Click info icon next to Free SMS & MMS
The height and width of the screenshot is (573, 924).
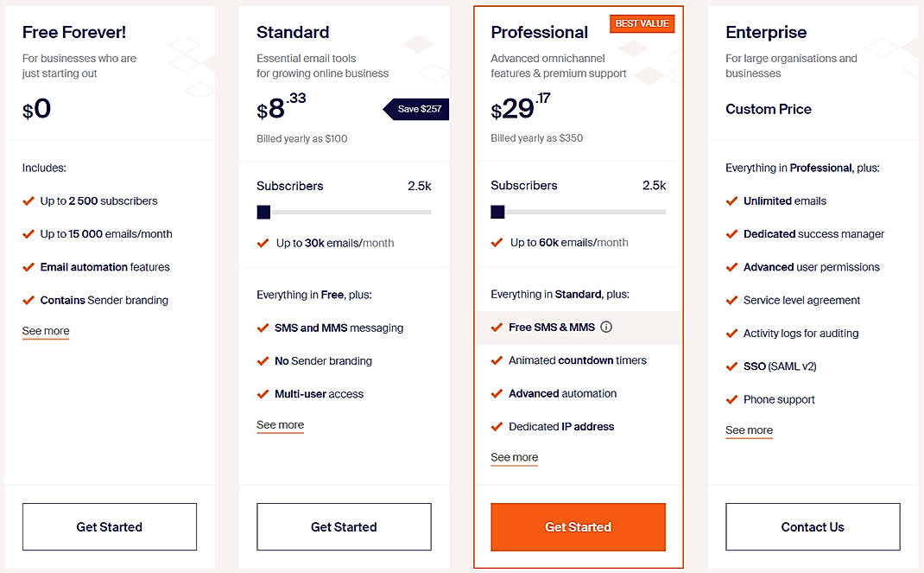606,328
